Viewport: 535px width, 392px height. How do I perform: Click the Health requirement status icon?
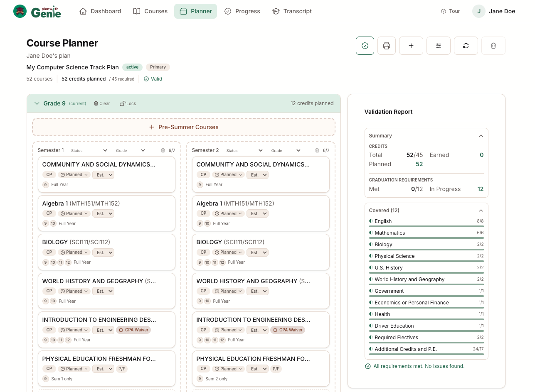click(371, 314)
